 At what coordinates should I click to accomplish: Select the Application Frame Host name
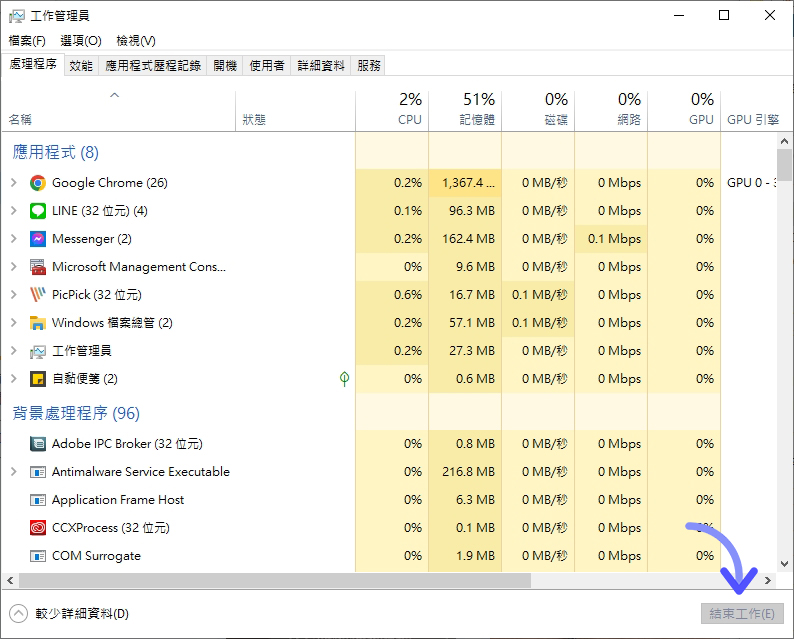click(x=118, y=500)
